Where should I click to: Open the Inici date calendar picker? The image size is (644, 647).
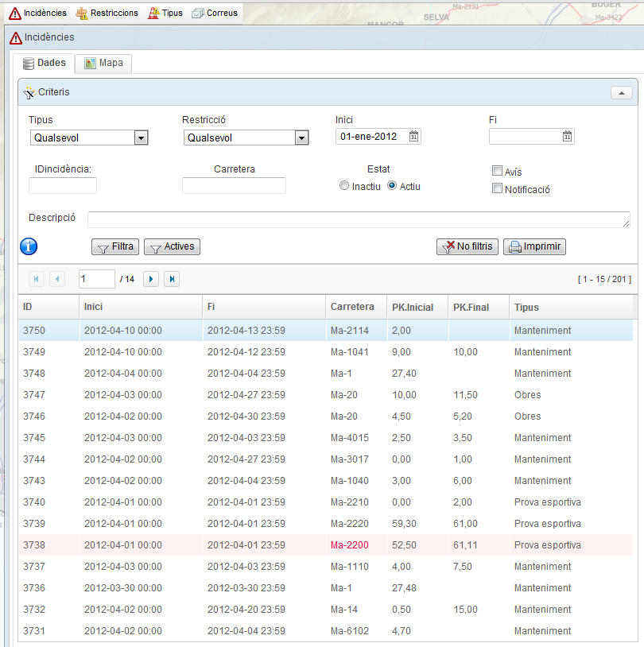point(413,137)
